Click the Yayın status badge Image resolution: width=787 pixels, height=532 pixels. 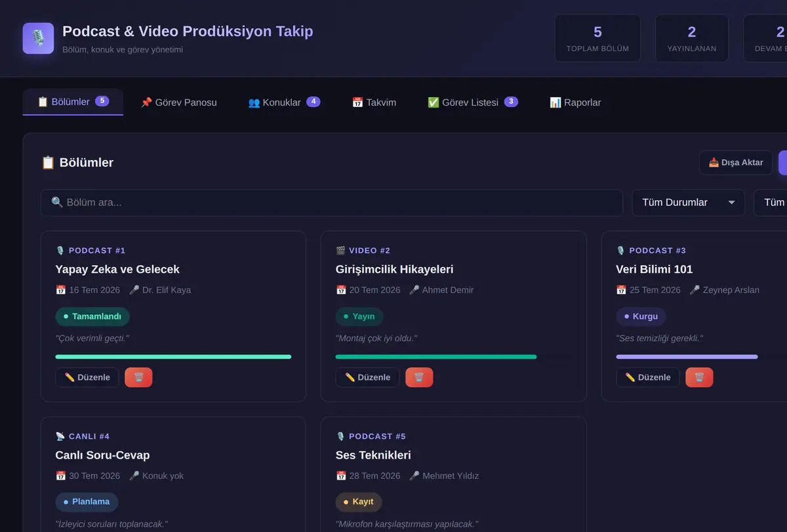359,316
